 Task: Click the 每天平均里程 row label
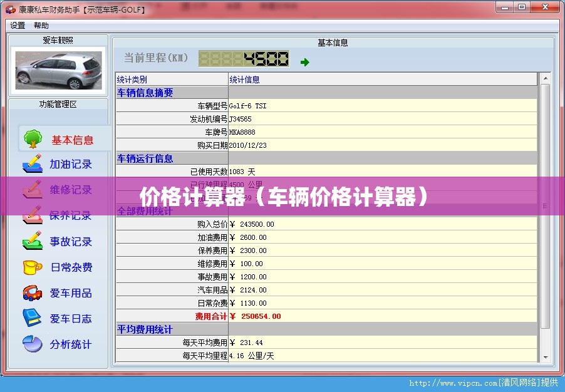click(205, 356)
